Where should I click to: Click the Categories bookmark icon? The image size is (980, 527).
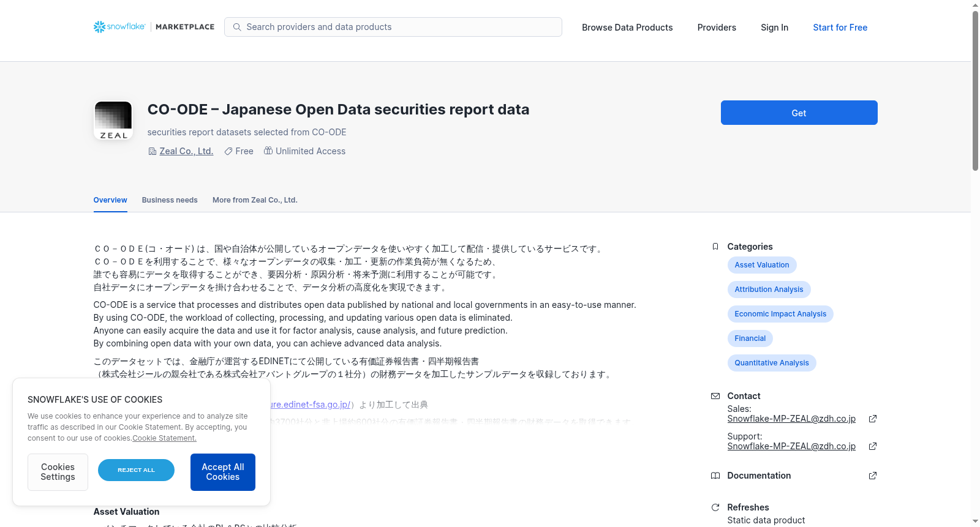[715, 247]
